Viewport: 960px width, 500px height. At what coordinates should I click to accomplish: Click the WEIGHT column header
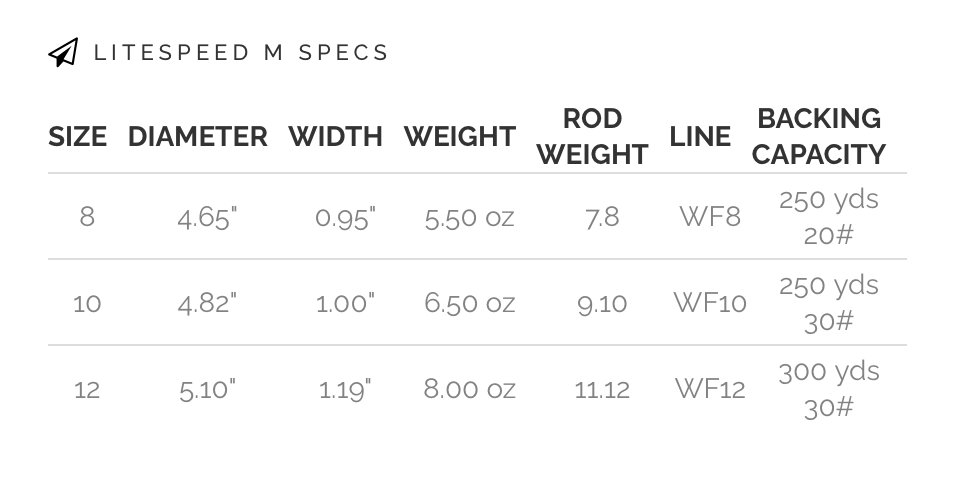(x=460, y=136)
